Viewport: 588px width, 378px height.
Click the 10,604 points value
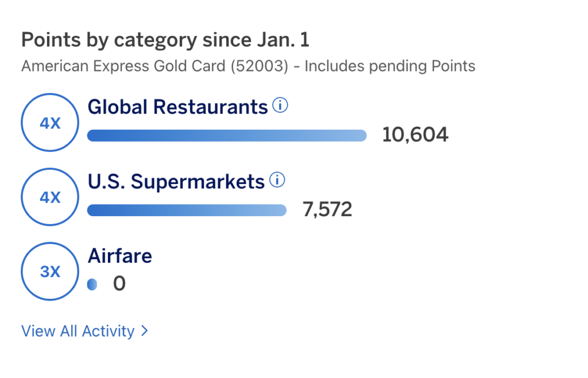point(415,135)
